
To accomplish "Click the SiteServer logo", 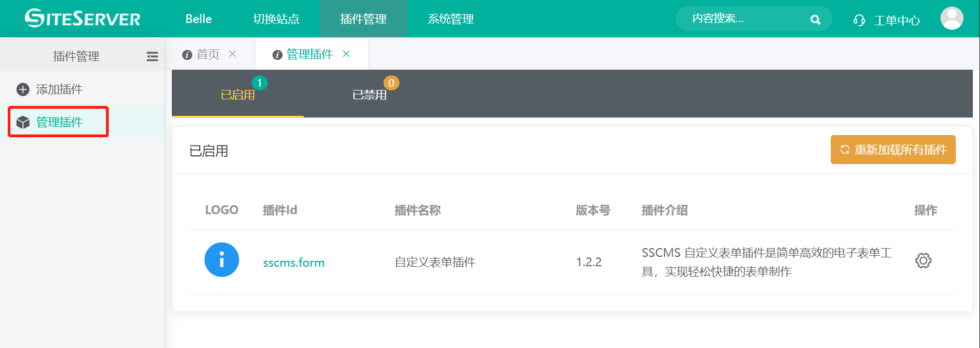I will [82, 19].
